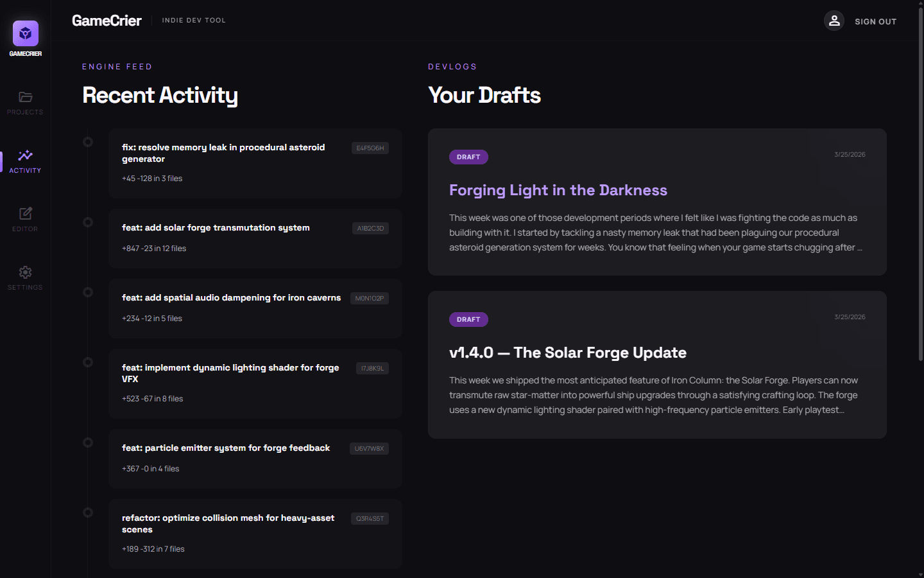Open the ENGINE FEED heading
Viewport: 924px width, 578px height.
[117, 66]
